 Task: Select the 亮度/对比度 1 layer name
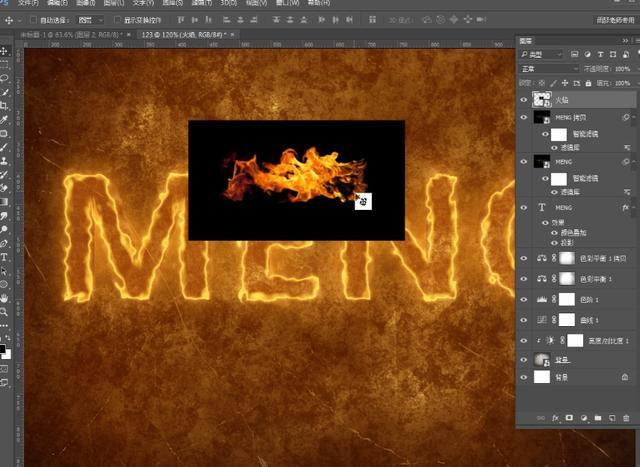point(609,340)
